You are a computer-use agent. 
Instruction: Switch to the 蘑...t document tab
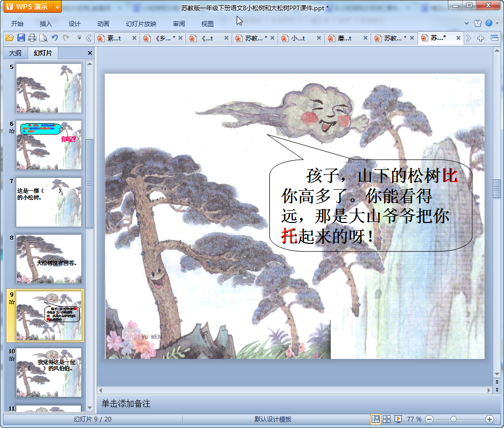[x=347, y=38]
